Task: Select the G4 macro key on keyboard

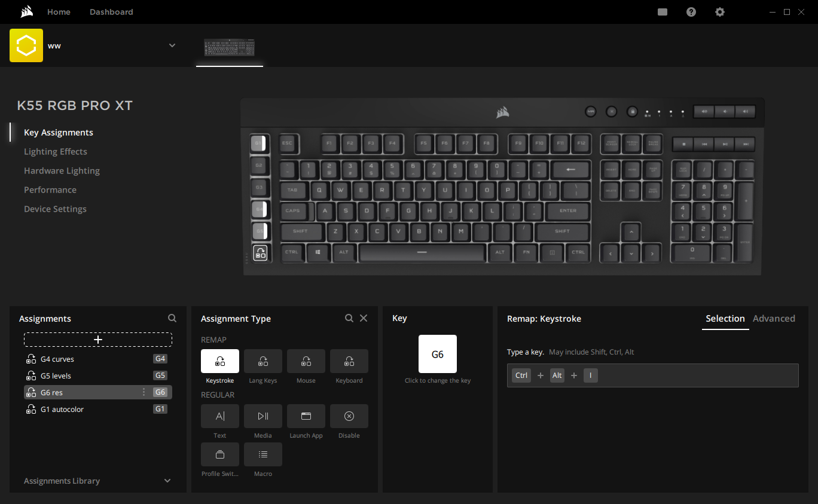Action: tap(259, 209)
